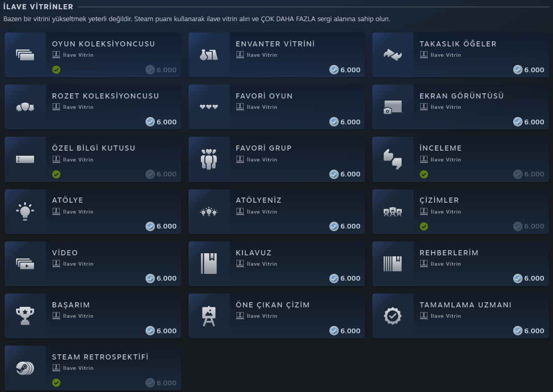
Task: Select the Rozet Koleksiyoncusu showcase title
Action: coord(105,96)
